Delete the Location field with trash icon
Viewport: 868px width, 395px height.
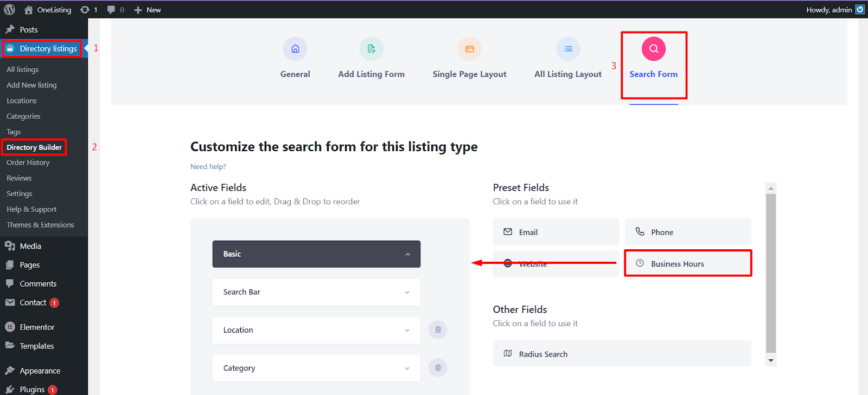tap(438, 329)
